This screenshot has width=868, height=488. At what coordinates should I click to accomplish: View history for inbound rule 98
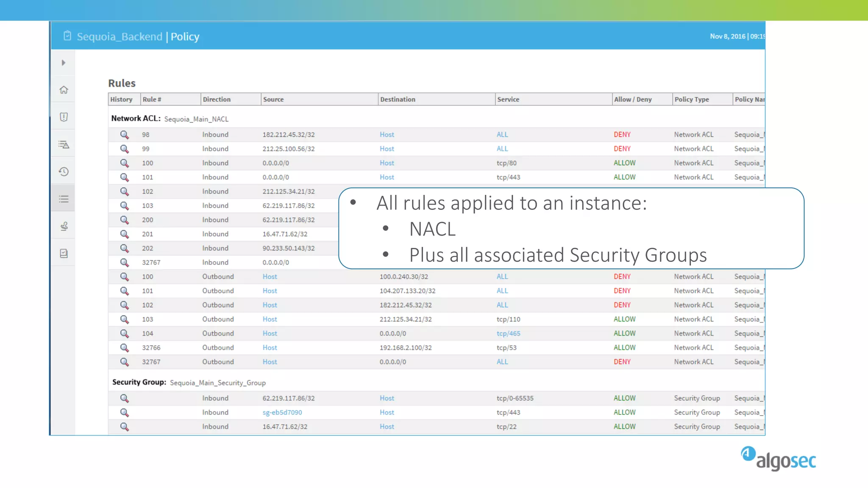124,135
